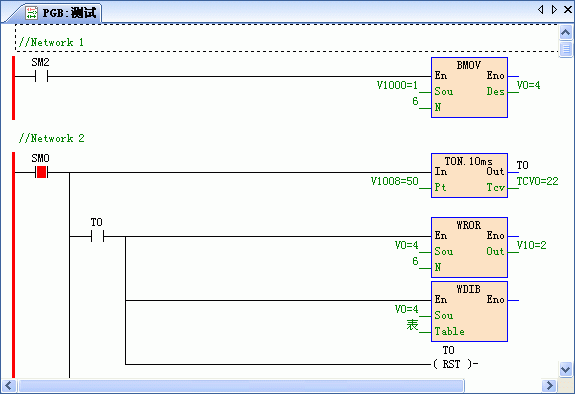Select the T0 RST coil
Viewport: 575px width, 394px height.
coord(455,364)
